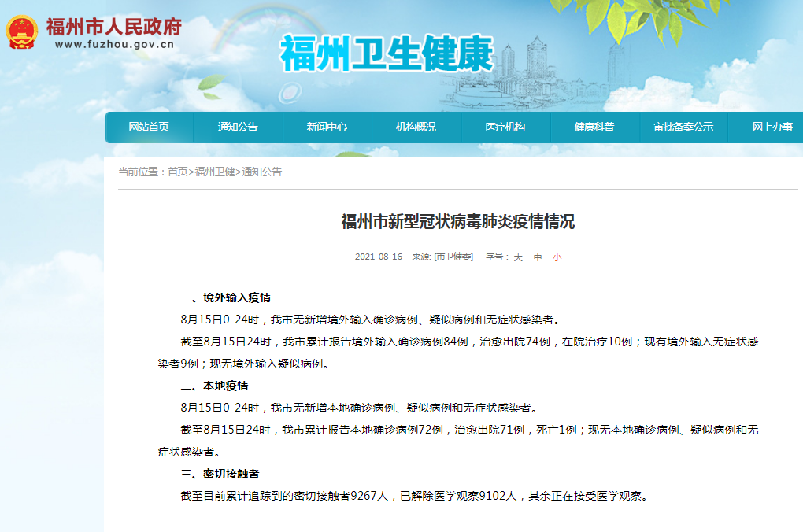Go to 通知公告 in navigation bar
The image size is (803, 532).
pos(238,127)
